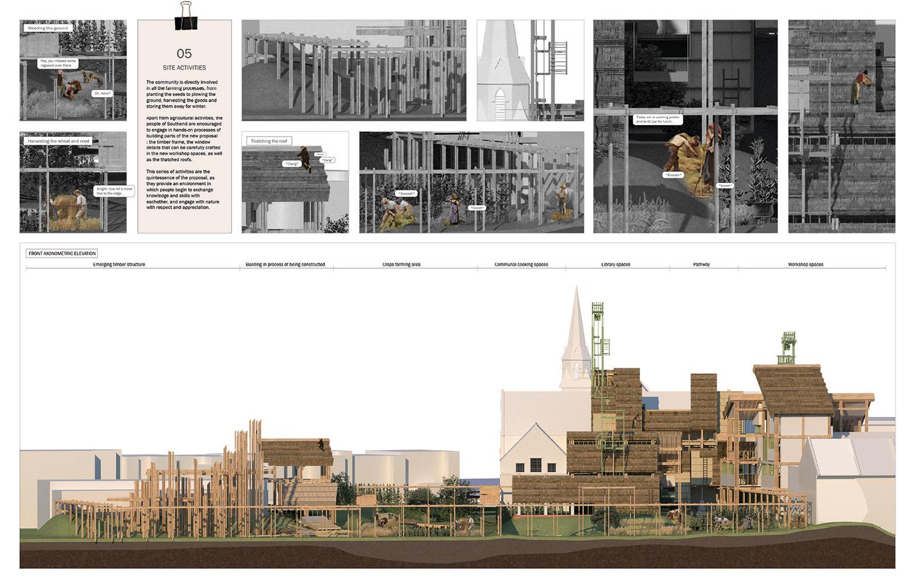Image resolution: width=915 pixels, height=588 pixels.
Task: Click the "Pathway" section label
Action: [x=701, y=265]
